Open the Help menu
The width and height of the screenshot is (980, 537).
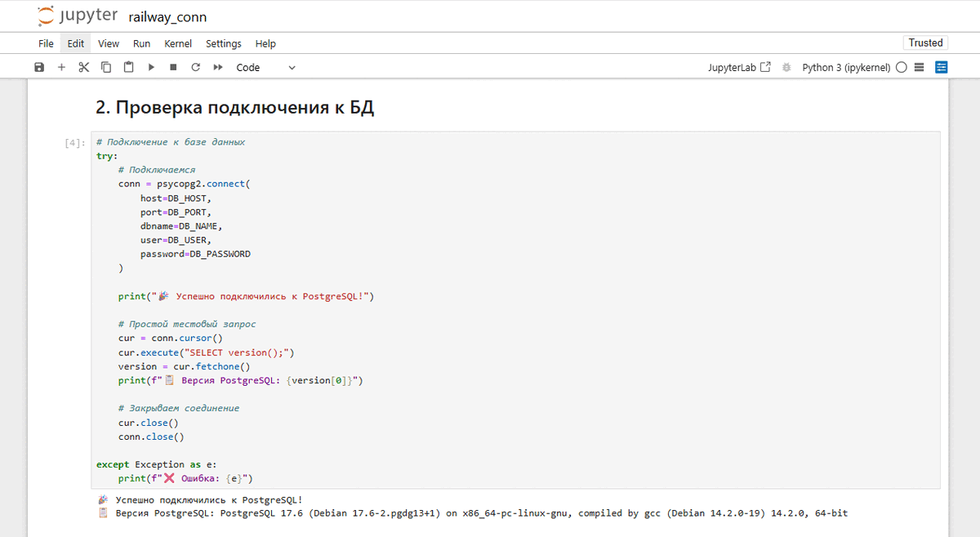(x=265, y=43)
